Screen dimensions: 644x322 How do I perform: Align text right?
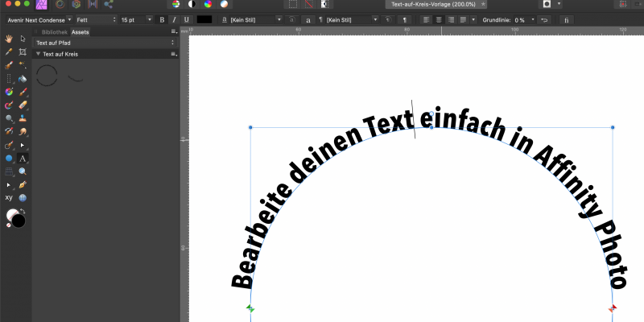(452, 19)
